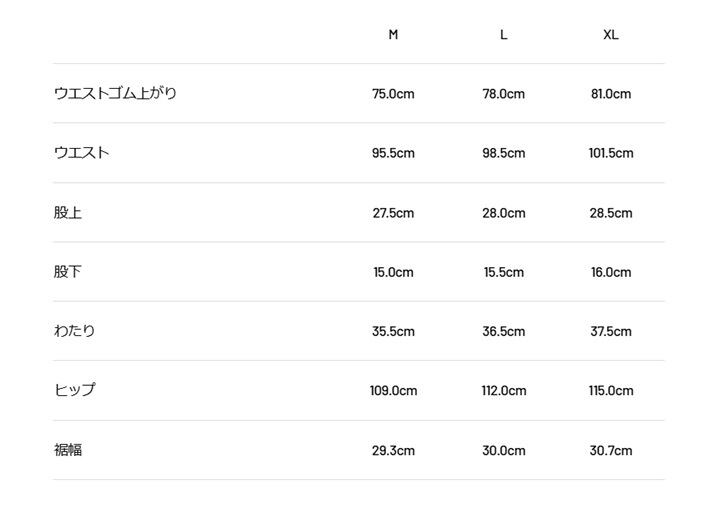
Task: Select the 101.5cm waist value
Action: click(611, 153)
